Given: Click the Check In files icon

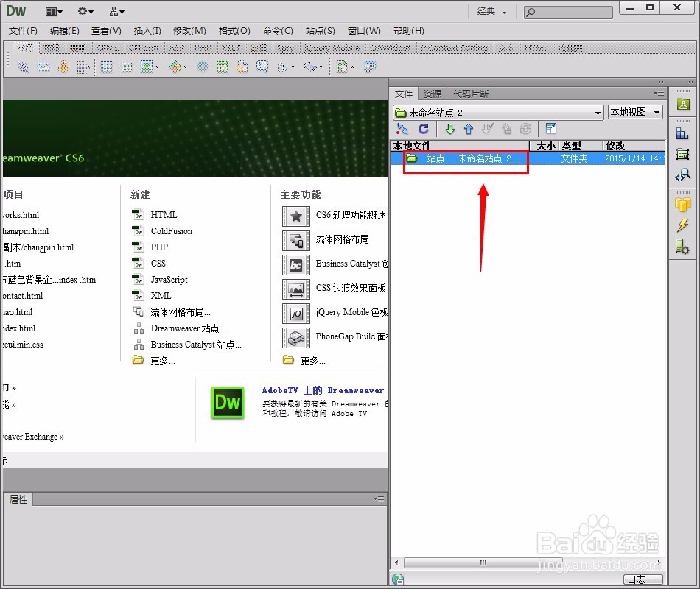Looking at the screenshot, I should [x=507, y=129].
